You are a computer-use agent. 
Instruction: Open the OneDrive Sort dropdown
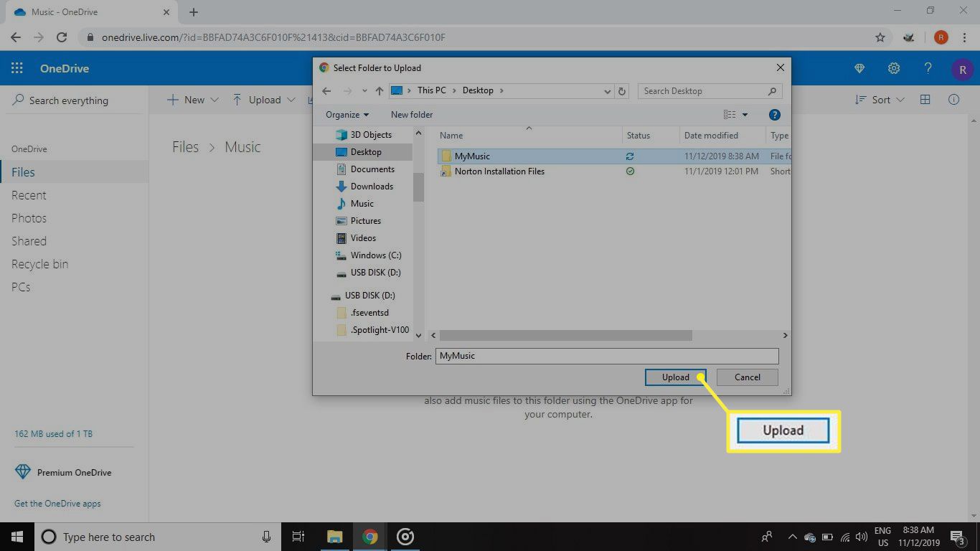[x=880, y=100]
